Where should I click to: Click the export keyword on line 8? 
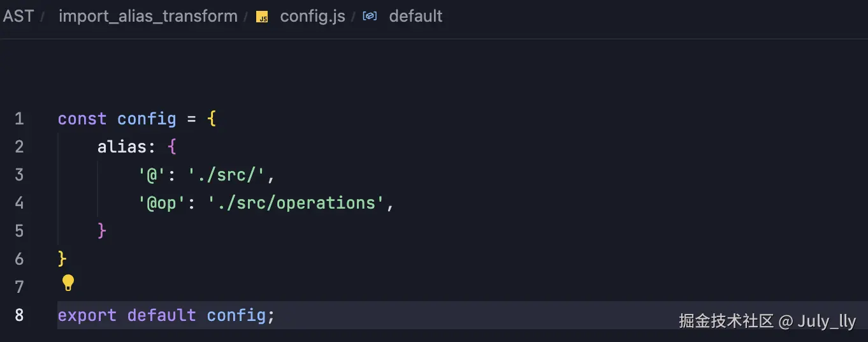click(87, 315)
